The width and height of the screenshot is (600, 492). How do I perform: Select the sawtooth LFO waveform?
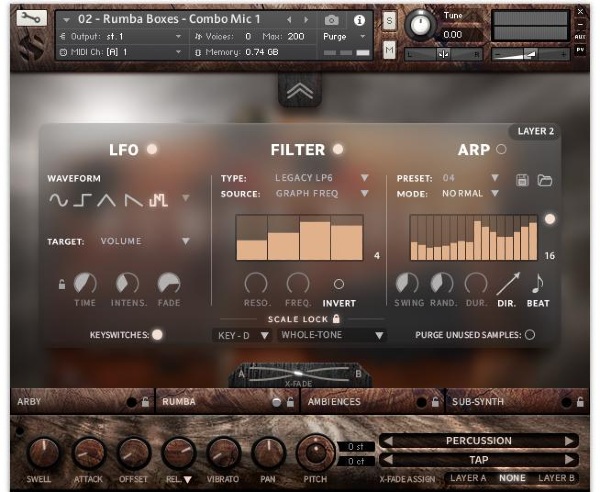coord(134,200)
